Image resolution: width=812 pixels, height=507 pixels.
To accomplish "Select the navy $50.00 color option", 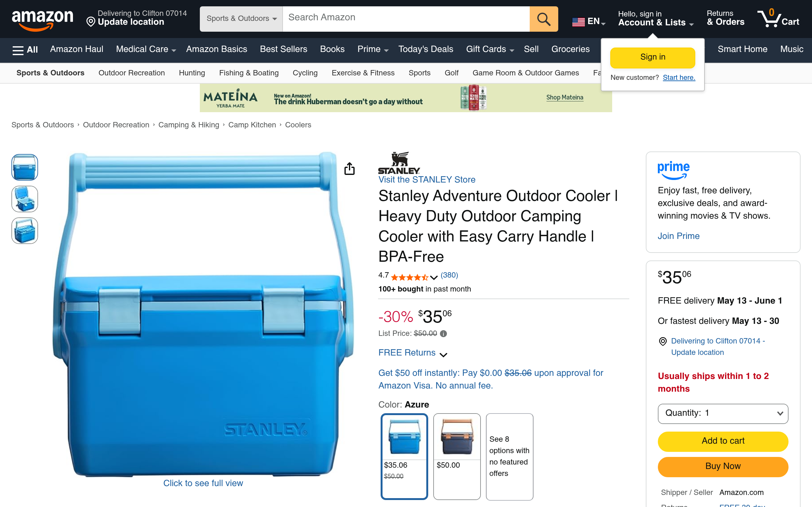I will (x=457, y=456).
